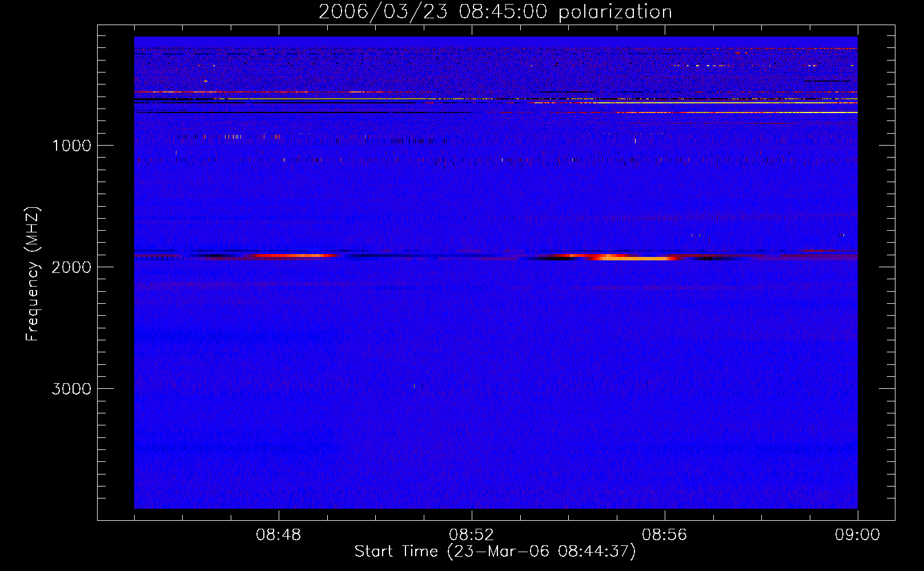Click the 'Frequency (MHZ)' axis title
Viewport: 924px width, 571px height.
point(33,274)
